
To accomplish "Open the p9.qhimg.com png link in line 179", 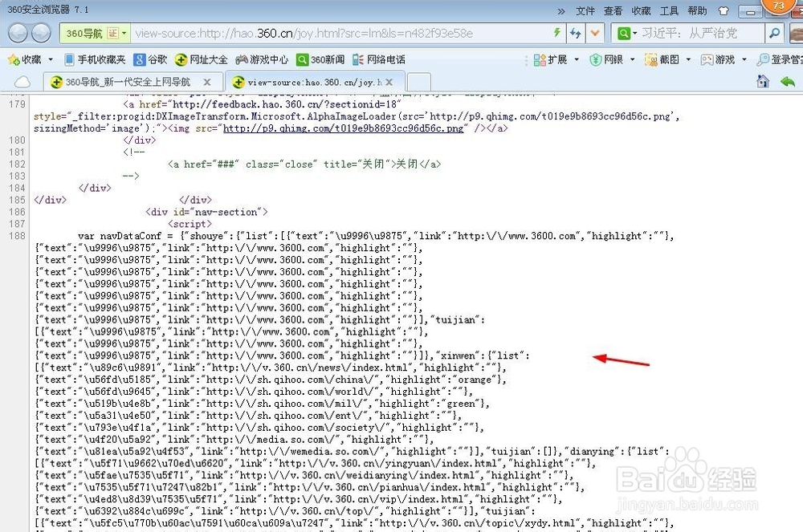I will pyautogui.click(x=343, y=128).
